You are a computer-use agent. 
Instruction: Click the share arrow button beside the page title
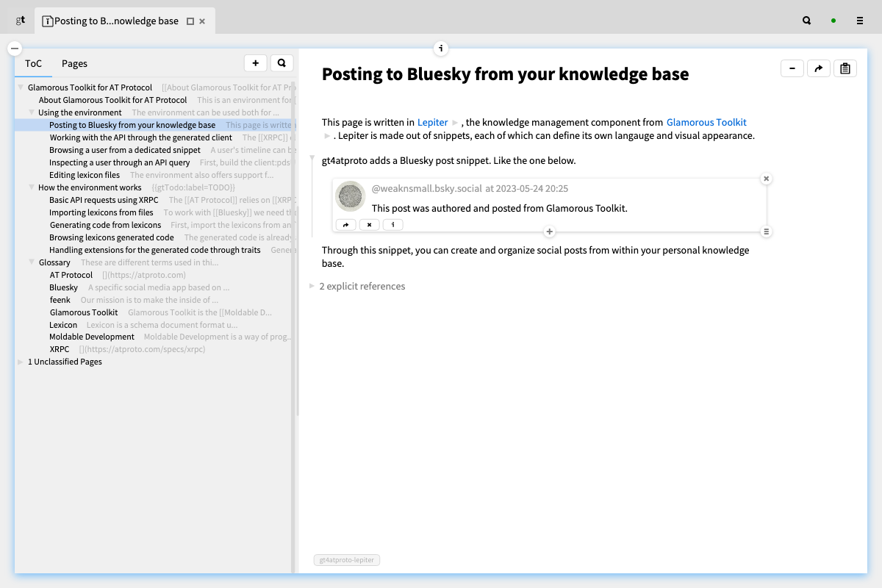click(818, 68)
